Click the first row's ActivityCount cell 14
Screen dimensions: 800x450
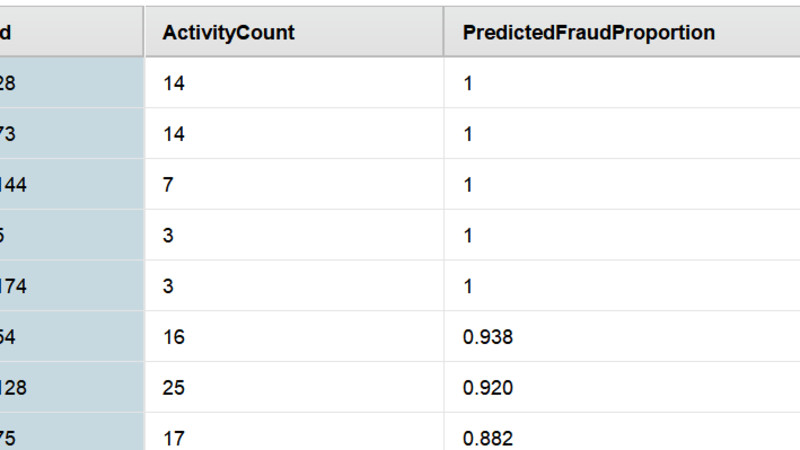tap(294, 83)
